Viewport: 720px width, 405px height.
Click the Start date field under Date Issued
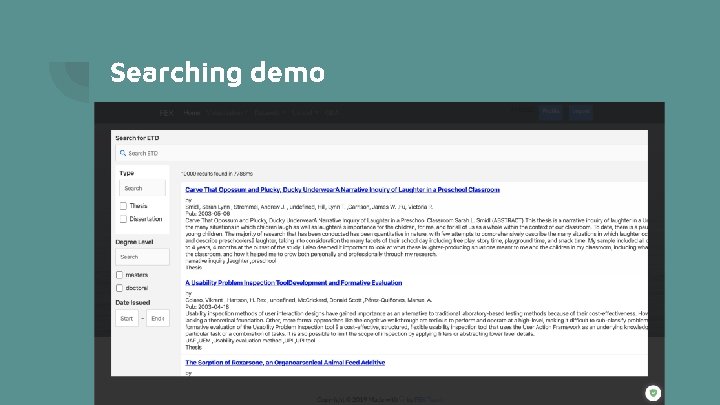[127, 318]
